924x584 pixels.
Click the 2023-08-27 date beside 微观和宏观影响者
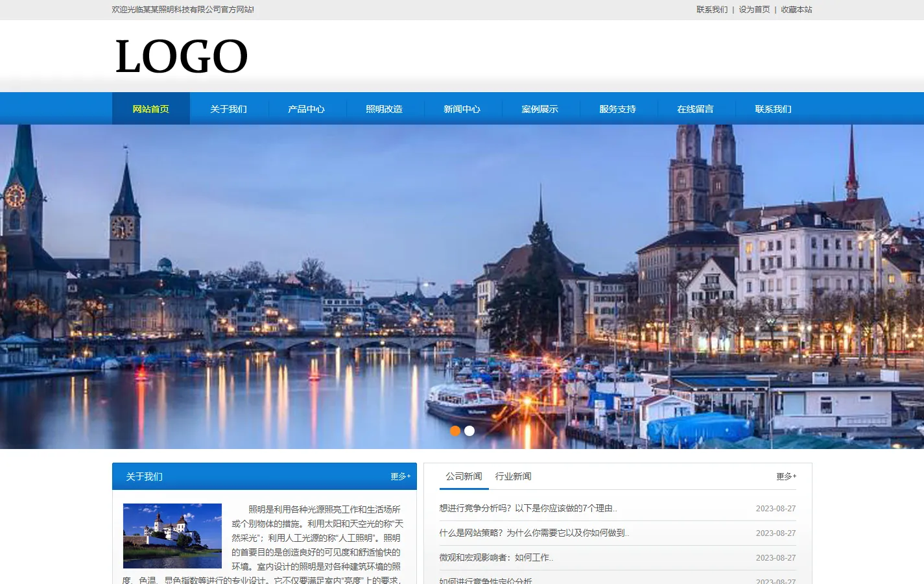pyautogui.click(x=776, y=558)
